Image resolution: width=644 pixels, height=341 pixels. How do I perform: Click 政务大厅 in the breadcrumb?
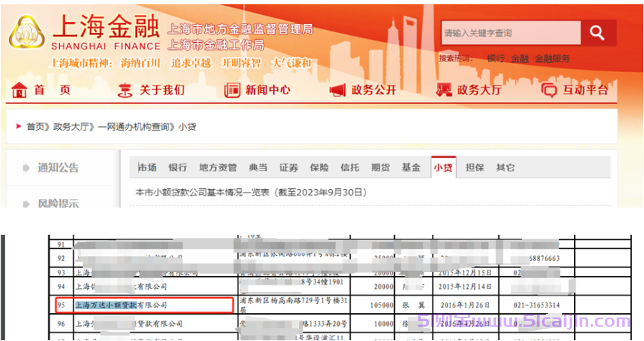[x=71, y=127]
